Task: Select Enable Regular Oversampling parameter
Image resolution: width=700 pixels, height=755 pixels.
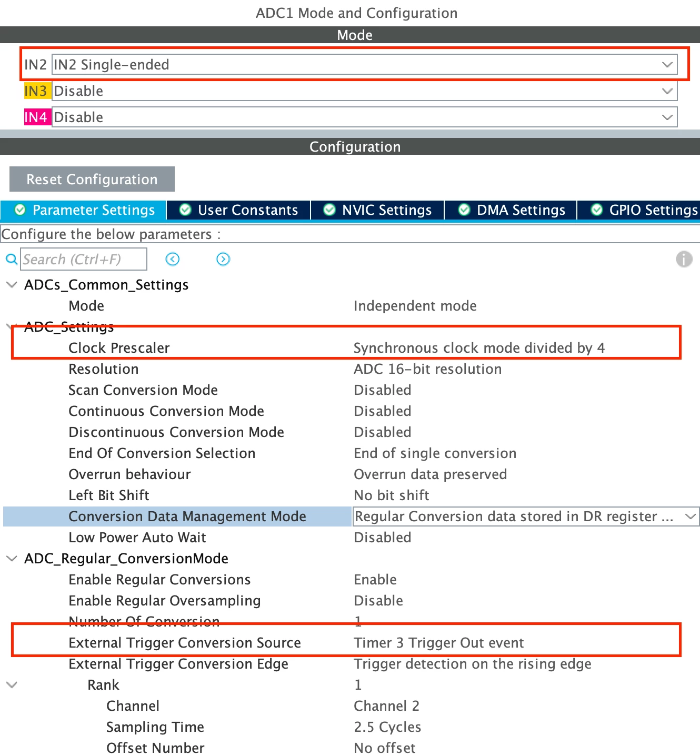Action: click(165, 601)
